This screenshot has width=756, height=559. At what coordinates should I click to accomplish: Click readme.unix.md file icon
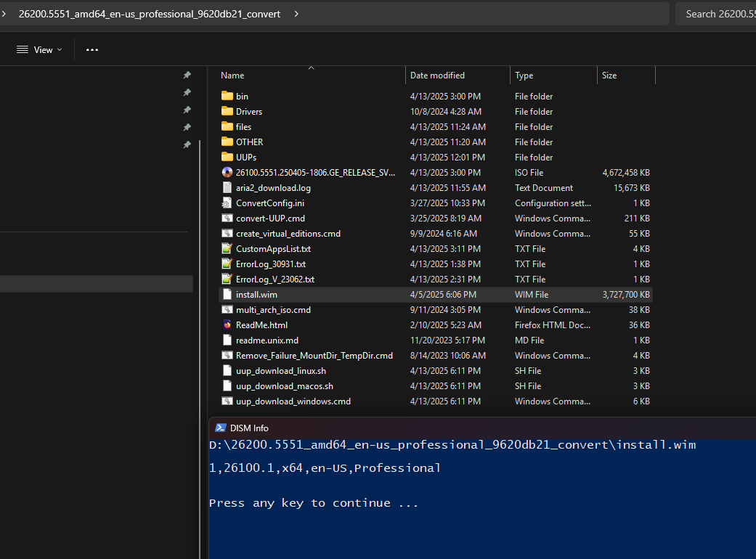[x=227, y=340]
